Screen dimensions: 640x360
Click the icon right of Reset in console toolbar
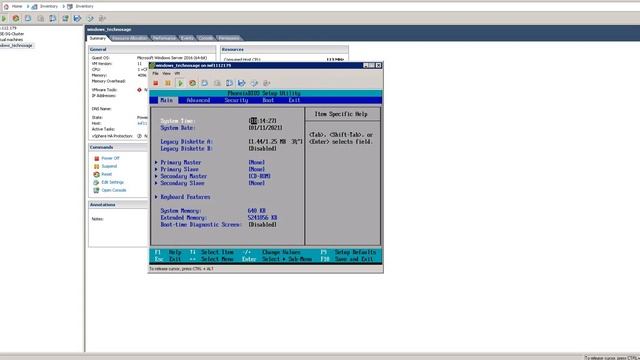[204, 83]
